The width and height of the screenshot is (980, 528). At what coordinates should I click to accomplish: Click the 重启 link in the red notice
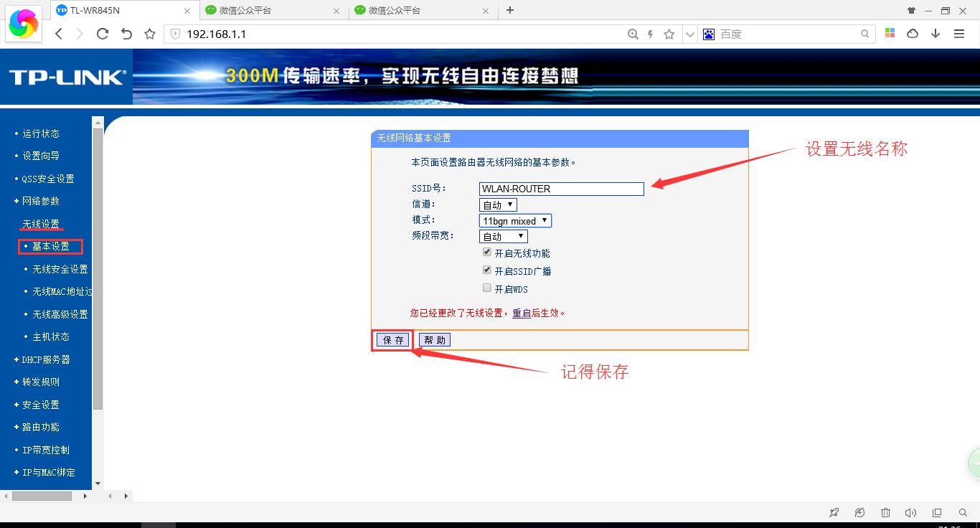(x=522, y=313)
